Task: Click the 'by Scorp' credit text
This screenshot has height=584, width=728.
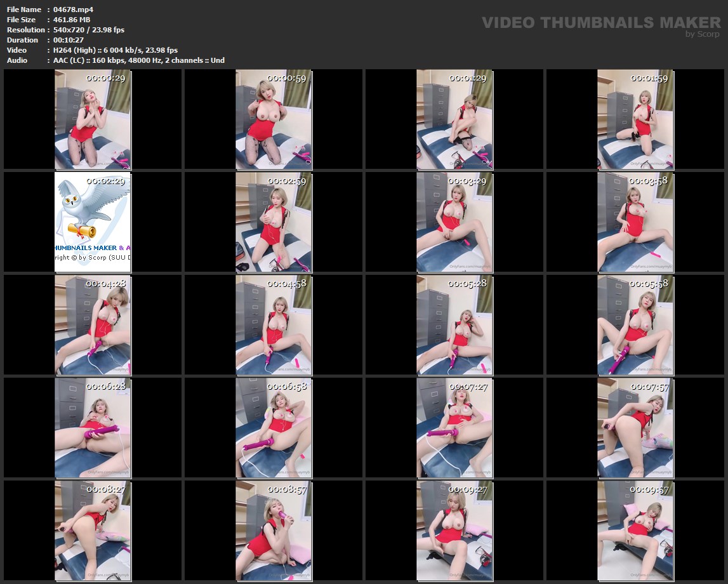Action: [702, 34]
